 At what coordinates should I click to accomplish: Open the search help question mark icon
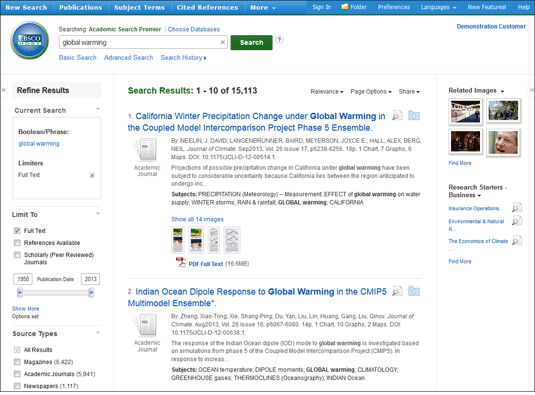tap(279, 39)
